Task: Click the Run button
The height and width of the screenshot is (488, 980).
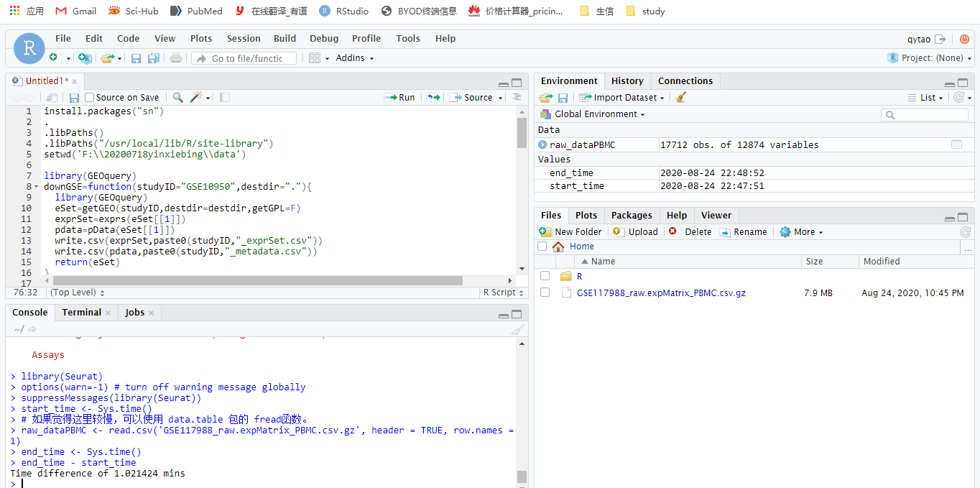Action: point(400,97)
